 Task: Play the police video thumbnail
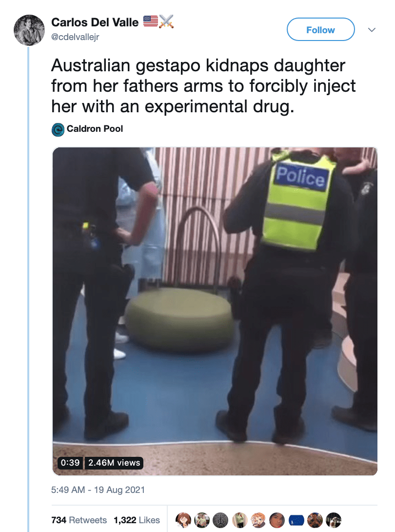[215, 311]
